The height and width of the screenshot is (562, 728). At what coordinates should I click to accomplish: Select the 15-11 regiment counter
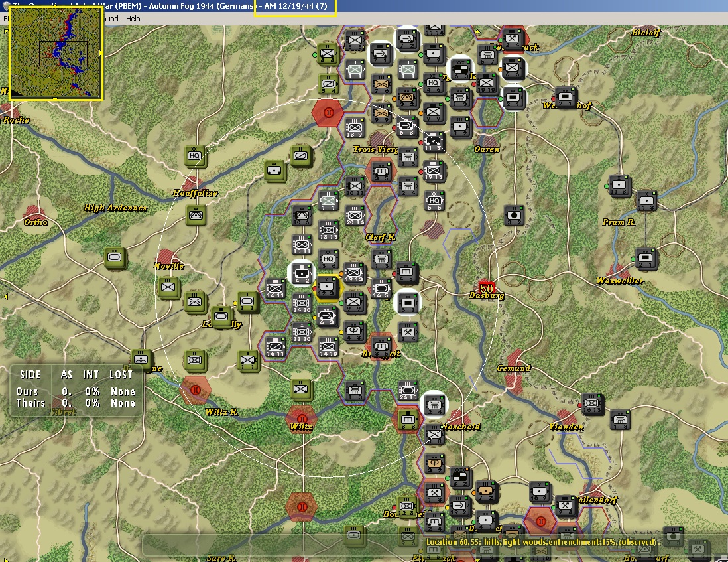click(301, 246)
